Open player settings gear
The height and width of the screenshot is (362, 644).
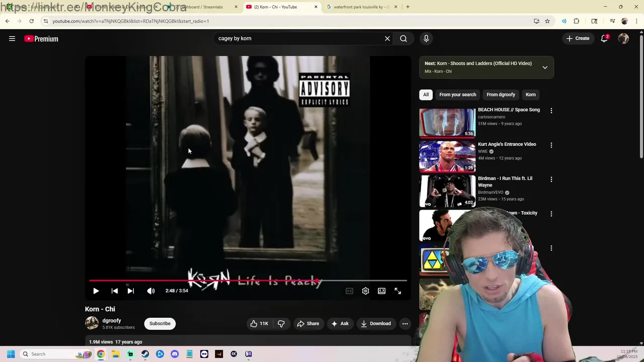click(x=366, y=291)
